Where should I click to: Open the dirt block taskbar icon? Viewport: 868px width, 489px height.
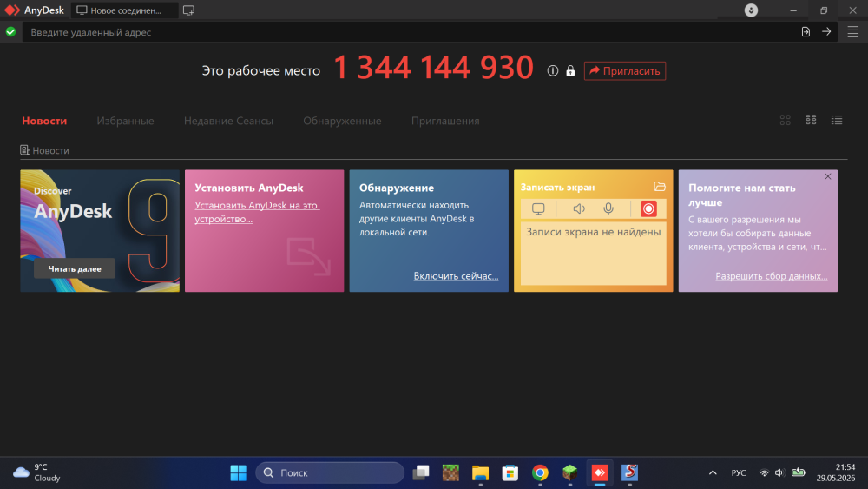tap(450, 473)
